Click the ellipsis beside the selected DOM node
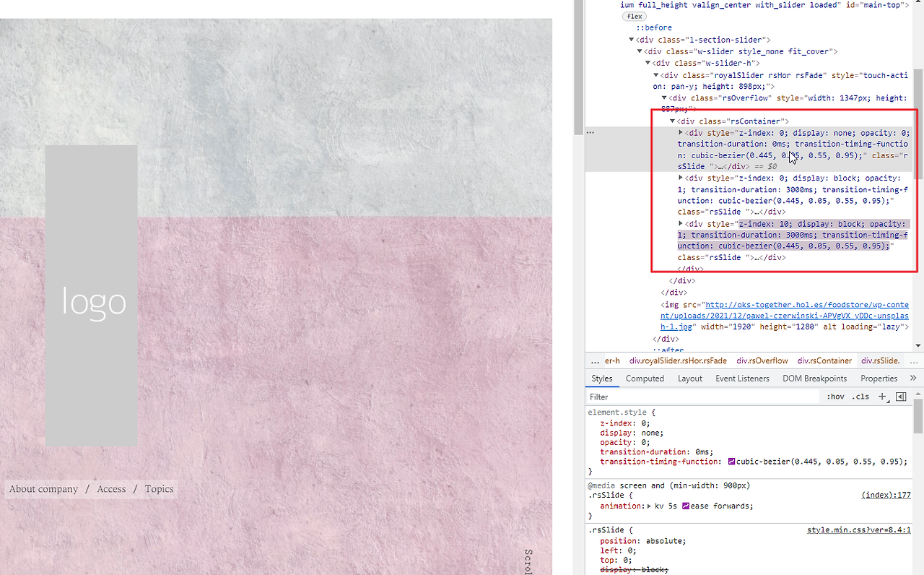924x575 pixels. tap(590, 132)
